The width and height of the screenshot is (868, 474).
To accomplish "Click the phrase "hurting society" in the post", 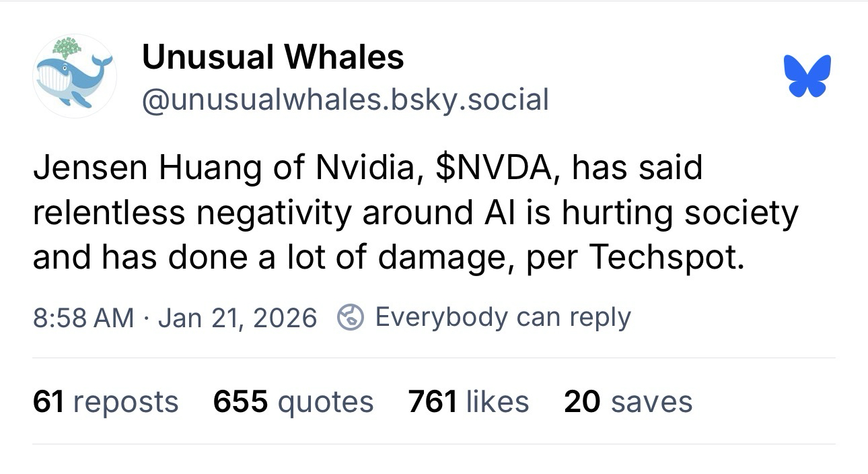I will (680, 213).
